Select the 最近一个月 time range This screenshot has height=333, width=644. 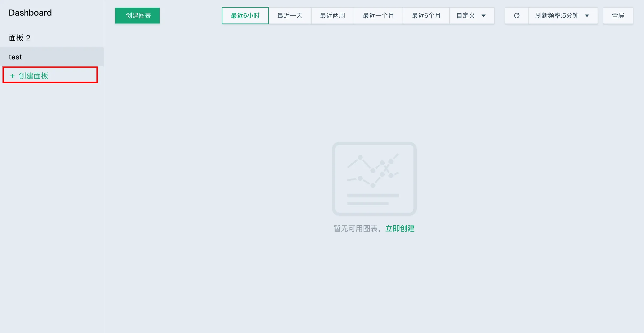[378, 16]
